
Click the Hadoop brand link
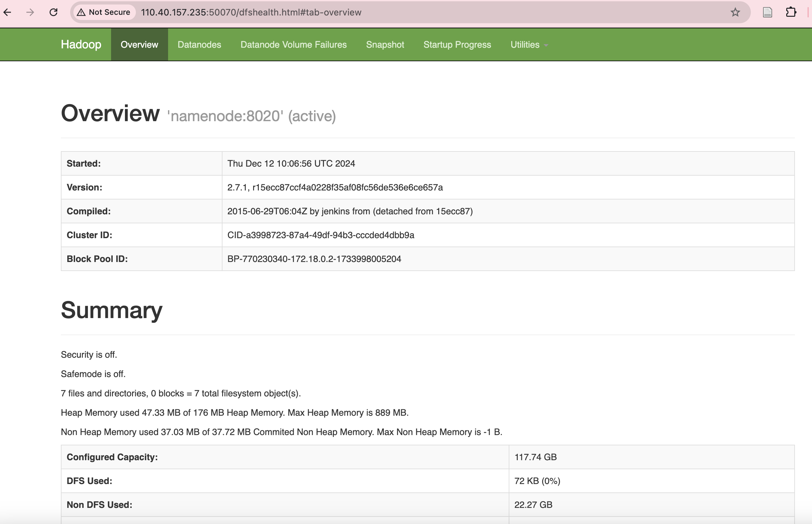point(81,44)
